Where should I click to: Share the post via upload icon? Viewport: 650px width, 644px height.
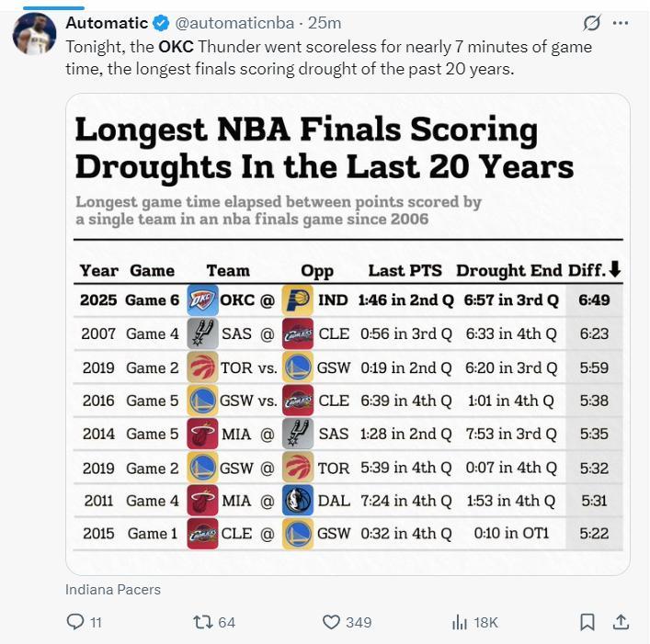[x=621, y=622]
